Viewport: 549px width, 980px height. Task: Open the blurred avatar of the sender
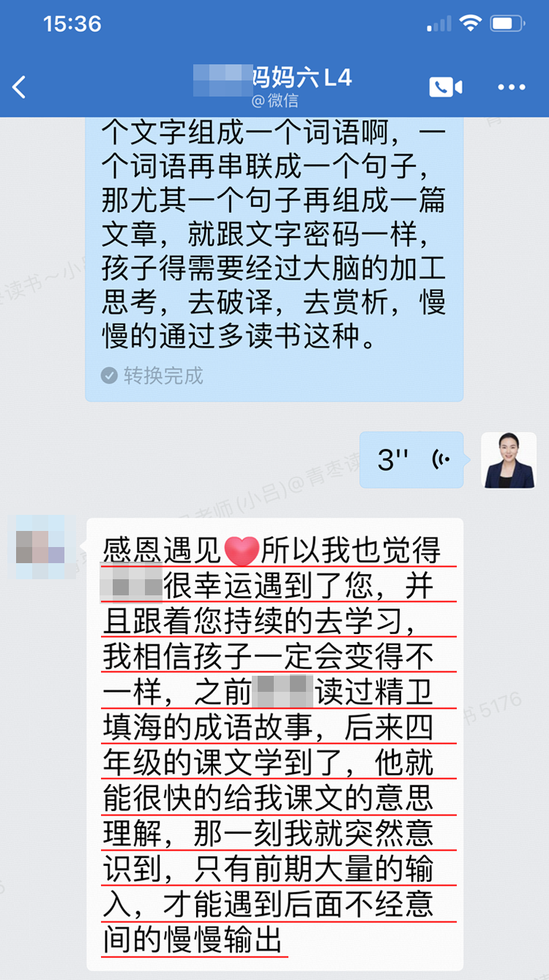[42, 546]
